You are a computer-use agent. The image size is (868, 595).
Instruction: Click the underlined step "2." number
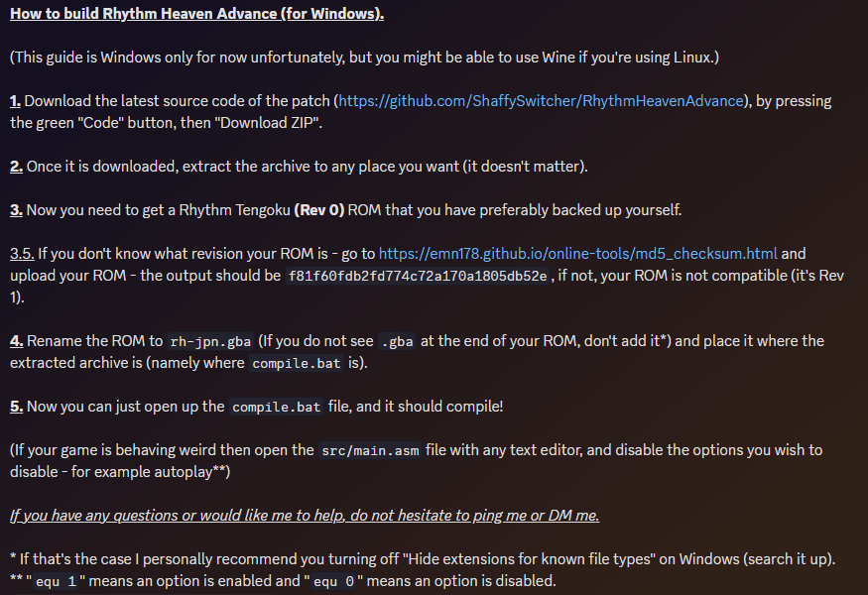(x=17, y=166)
